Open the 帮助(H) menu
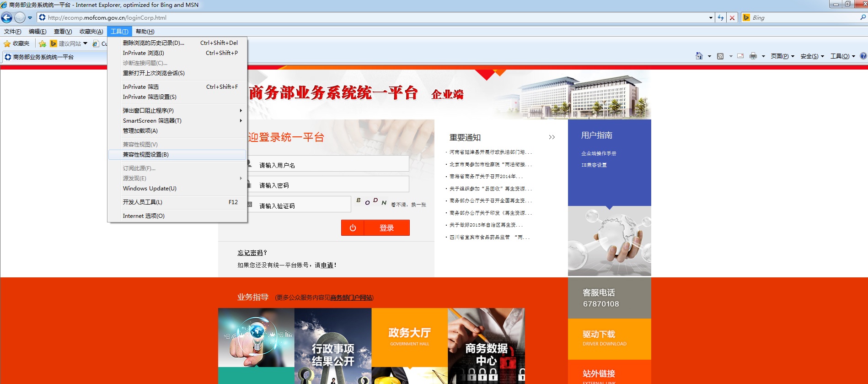Screen dimensions: 868x384 [x=145, y=32]
